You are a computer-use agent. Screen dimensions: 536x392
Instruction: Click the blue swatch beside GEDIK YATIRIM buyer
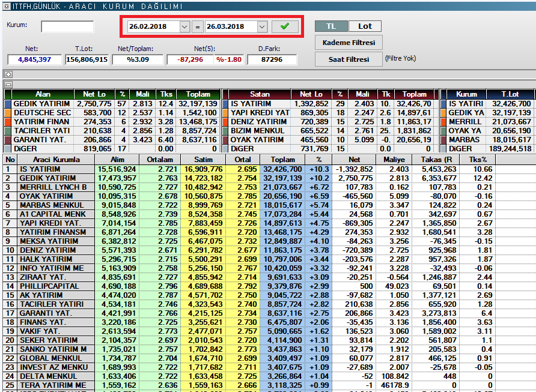click(x=8, y=103)
